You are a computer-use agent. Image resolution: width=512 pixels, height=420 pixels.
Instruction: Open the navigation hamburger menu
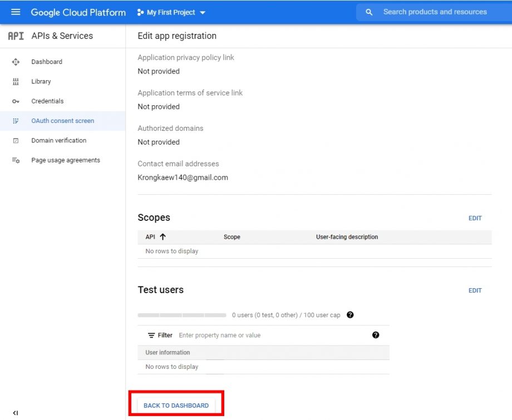[x=15, y=12]
